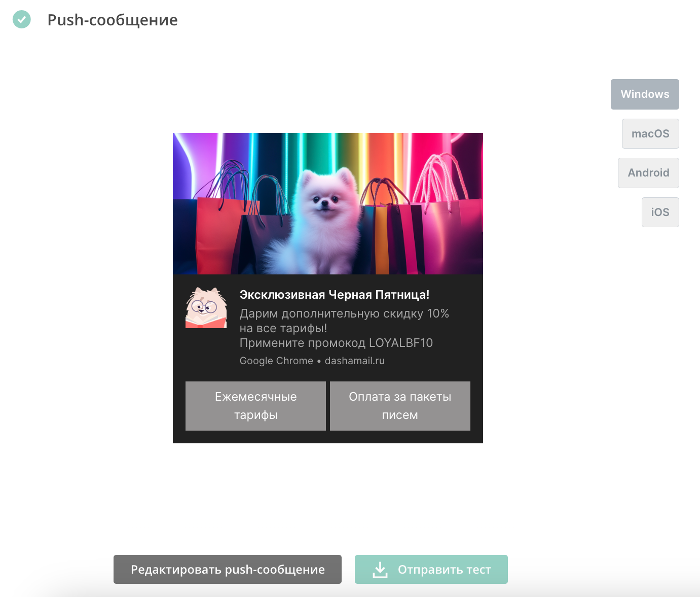Image resolution: width=700 pixels, height=597 pixels.
Task: Click the Эксклюзивная Черная Пятница! title
Action: (x=335, y=295)
